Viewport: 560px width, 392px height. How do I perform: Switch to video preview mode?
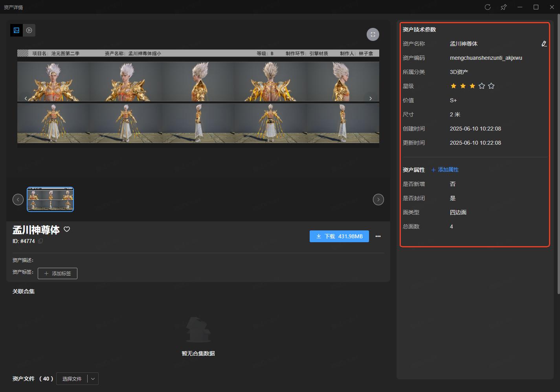click(x=29, y=30)
